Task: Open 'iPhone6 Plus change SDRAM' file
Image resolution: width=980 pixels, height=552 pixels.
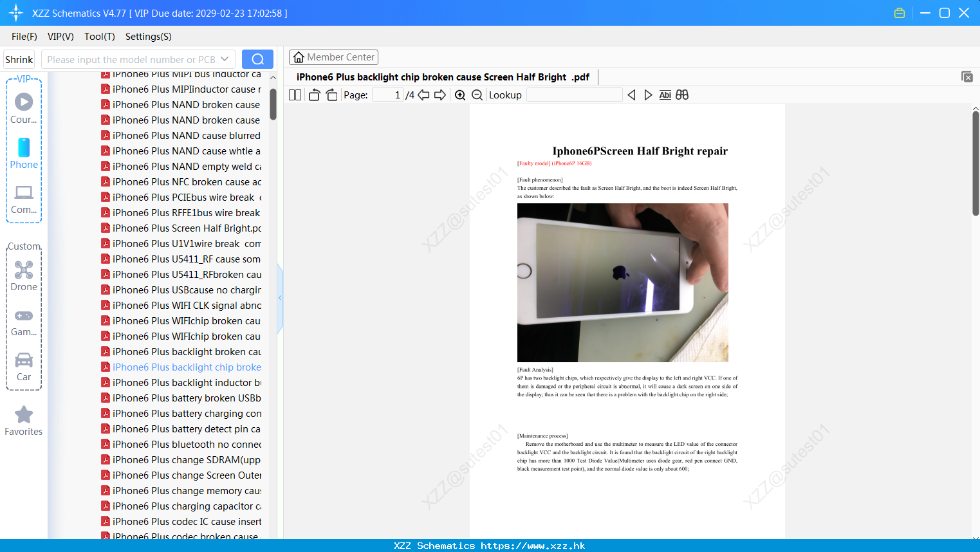Action: pyautogui.click(x=181, y=460)
